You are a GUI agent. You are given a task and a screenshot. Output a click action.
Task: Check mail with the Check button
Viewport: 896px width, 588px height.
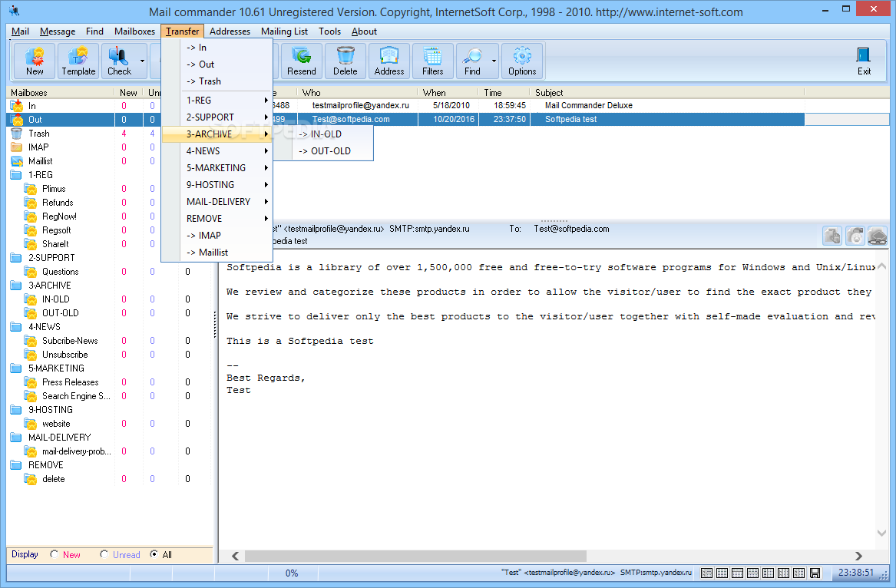(x=119, y=61)
